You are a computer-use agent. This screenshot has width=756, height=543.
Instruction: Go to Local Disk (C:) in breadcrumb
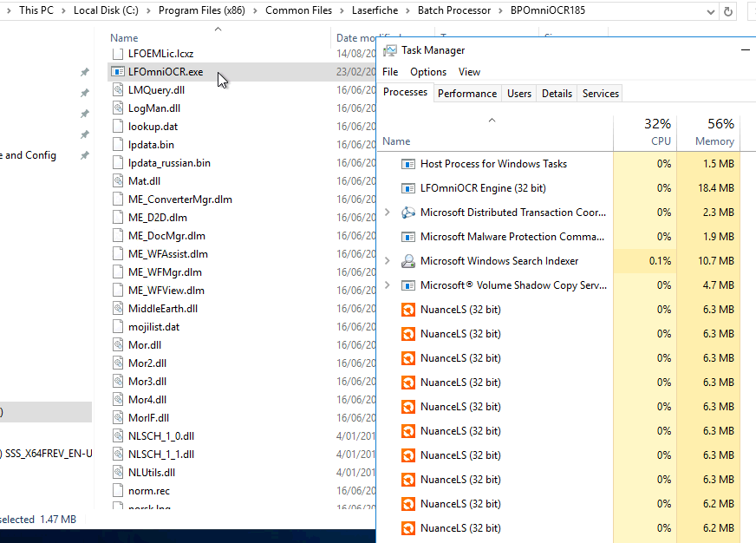click(x=106, y=10)
